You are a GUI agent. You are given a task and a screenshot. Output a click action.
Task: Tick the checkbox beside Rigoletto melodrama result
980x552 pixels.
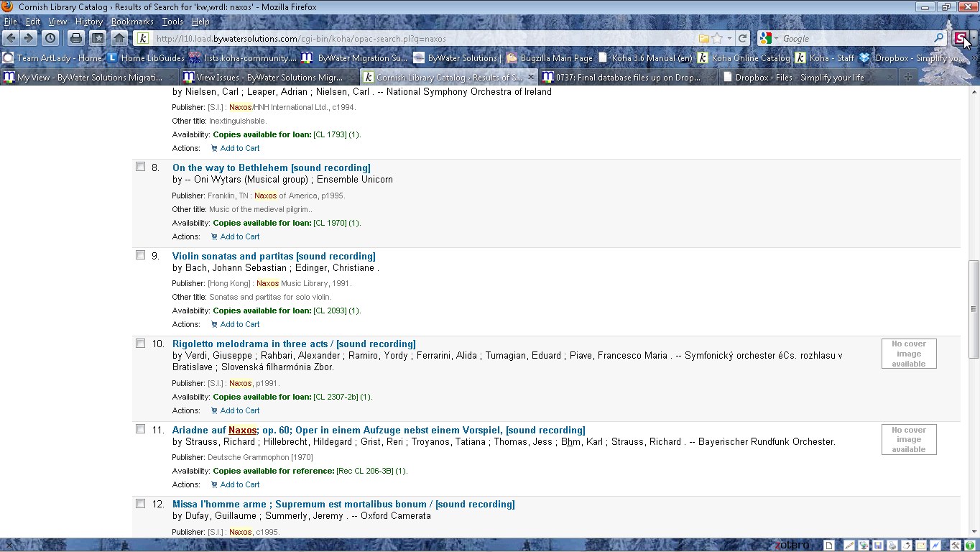click(x=141, y=343)
